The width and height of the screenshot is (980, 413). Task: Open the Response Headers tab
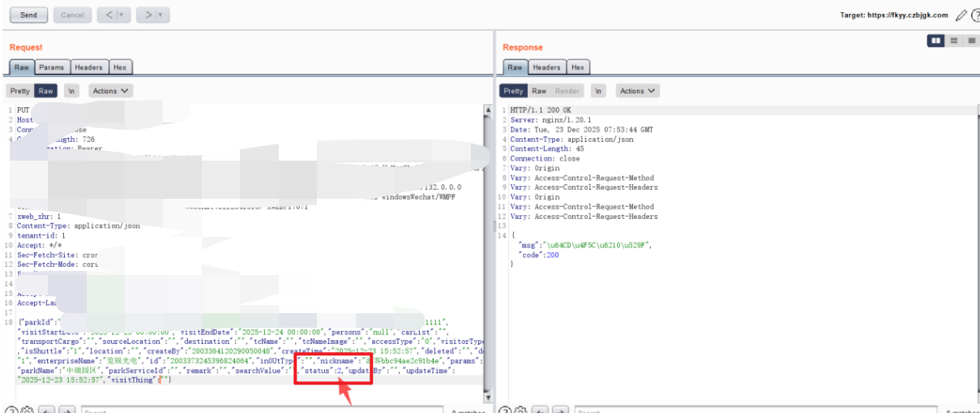547,67
